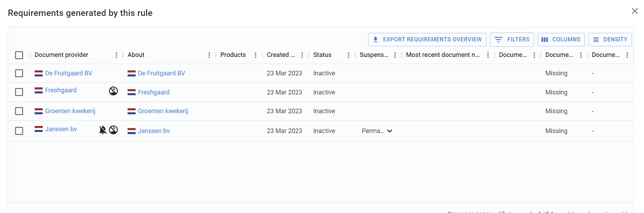Click the blocked icon in Janssen bv row

113,130
